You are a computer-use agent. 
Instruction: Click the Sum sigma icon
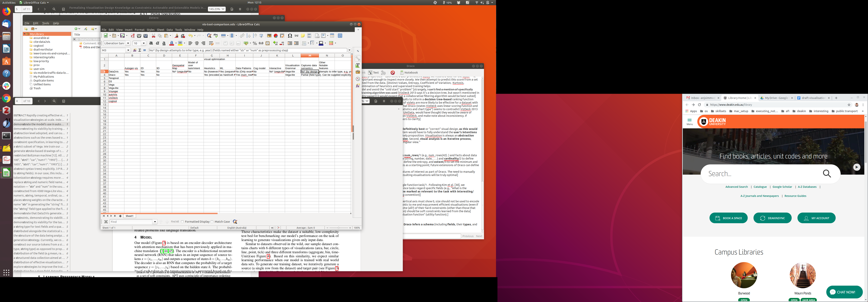[x=139, y=50]
